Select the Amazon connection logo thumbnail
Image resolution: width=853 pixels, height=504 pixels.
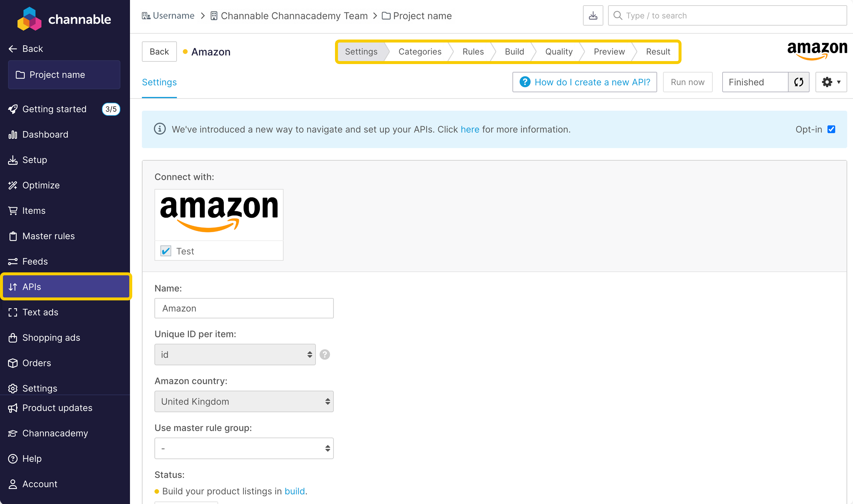coord(219,215)
